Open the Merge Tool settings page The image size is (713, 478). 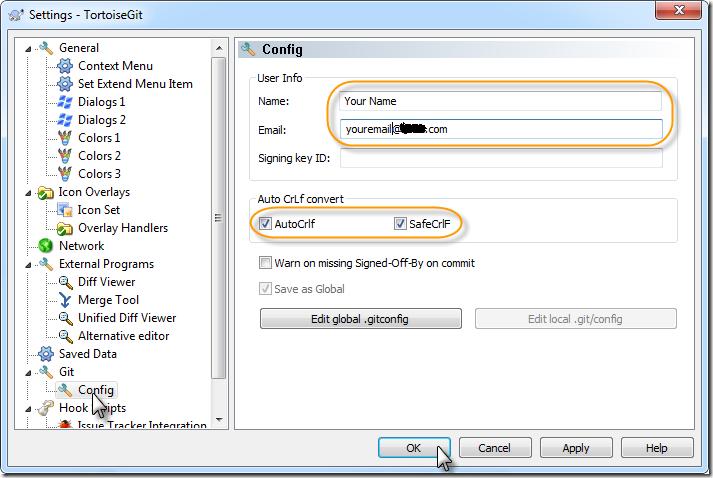(x=108, y=300)
